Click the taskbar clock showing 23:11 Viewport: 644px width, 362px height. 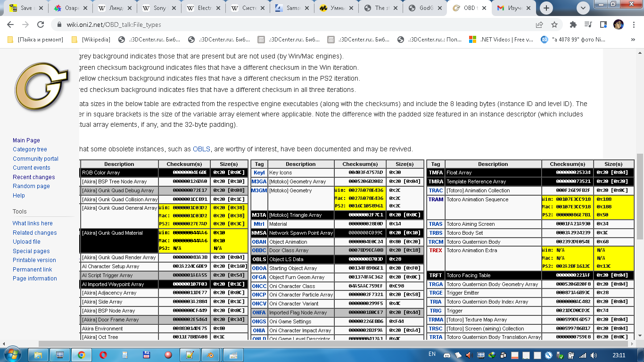(619, 355)
